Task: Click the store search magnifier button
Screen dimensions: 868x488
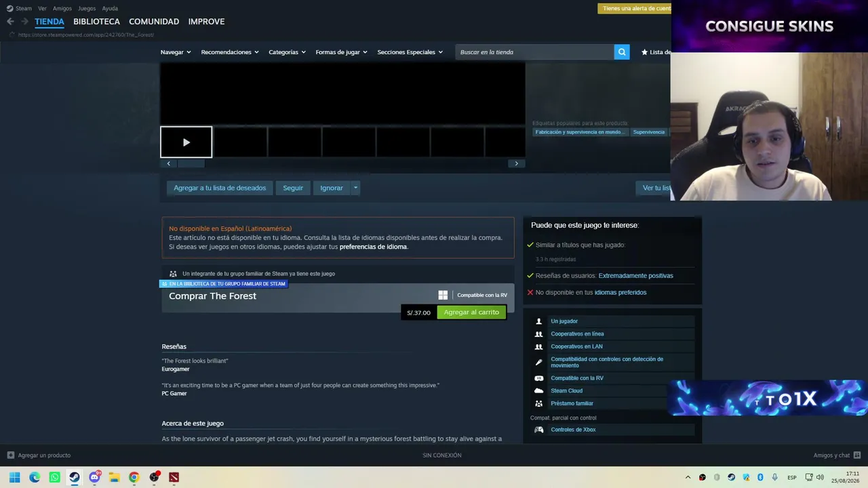Action: click(x=622, y=52)
